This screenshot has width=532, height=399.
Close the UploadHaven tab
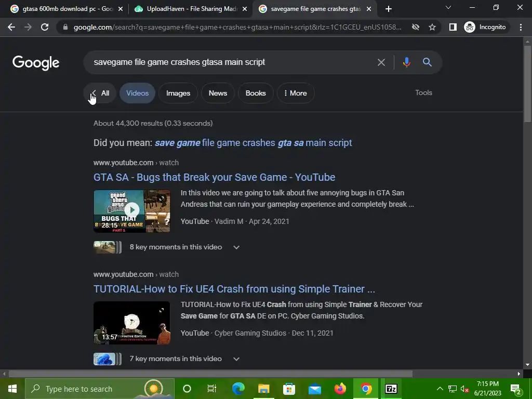click(245, 9)
